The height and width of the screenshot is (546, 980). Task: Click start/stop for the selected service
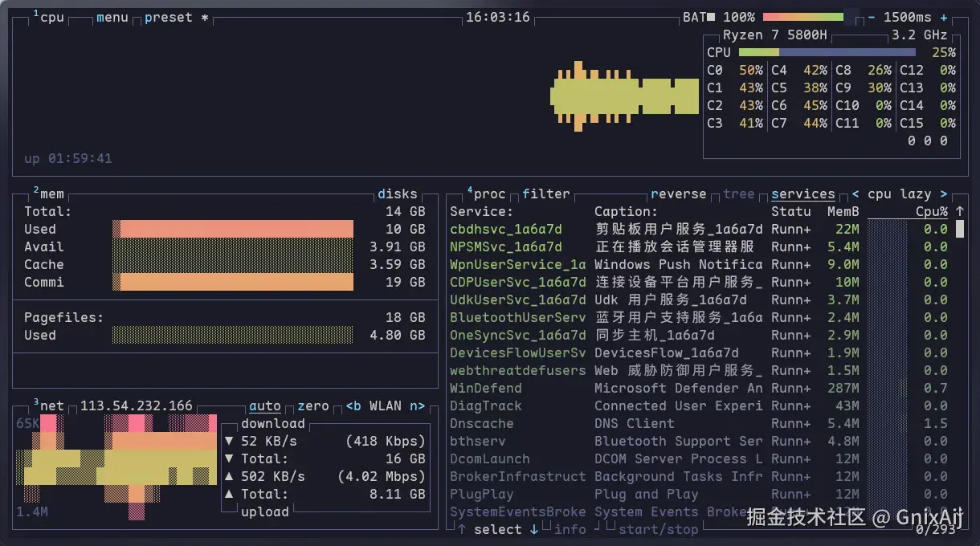coord(657,529)
